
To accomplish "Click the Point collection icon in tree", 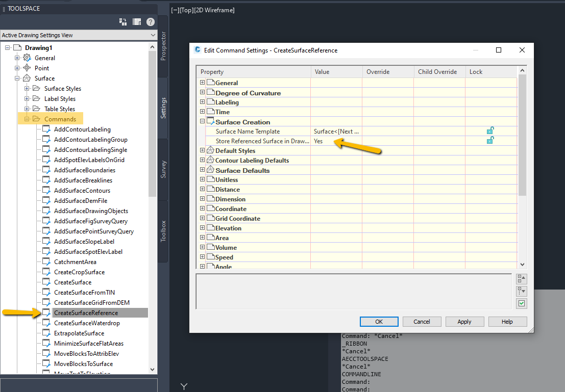I will point(27,68).
